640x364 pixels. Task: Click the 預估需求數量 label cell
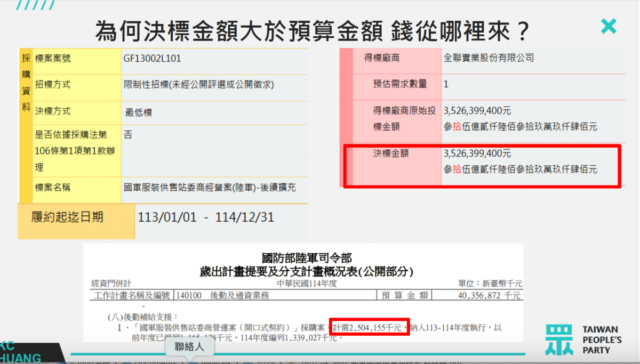[x=397, y=86]
